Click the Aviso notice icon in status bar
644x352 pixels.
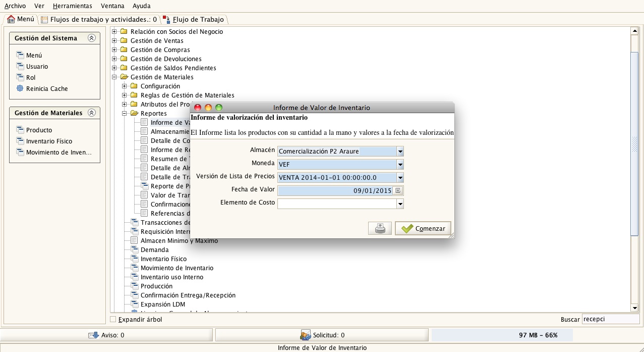point(93,335)
